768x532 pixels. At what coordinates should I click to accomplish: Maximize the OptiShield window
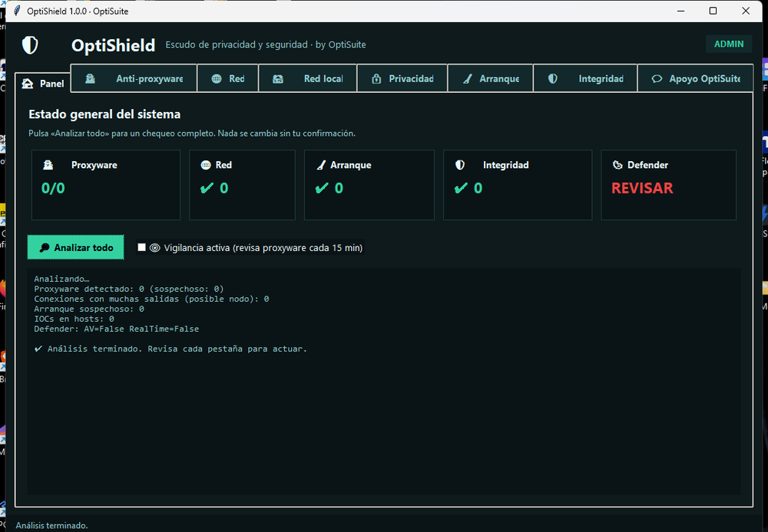tap(713, 11)
